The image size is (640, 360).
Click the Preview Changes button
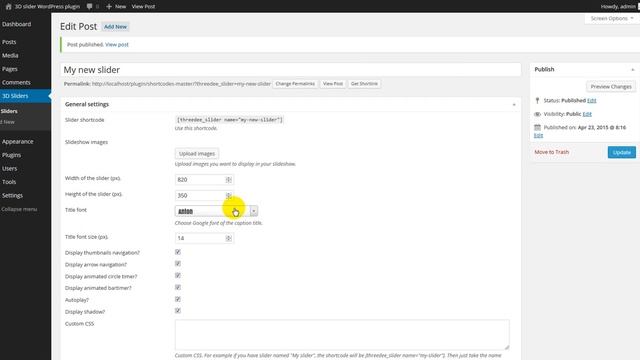[x=611, y=87]
